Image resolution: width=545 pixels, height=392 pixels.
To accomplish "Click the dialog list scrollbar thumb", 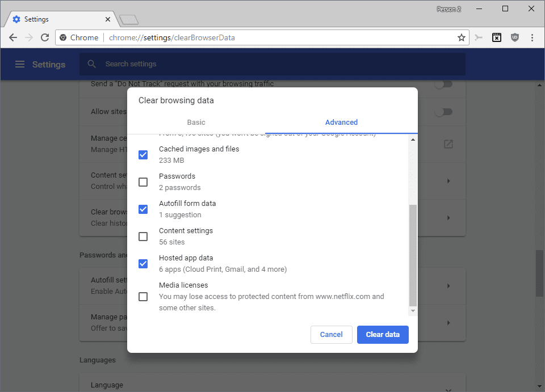I will [x=413, y=255].
